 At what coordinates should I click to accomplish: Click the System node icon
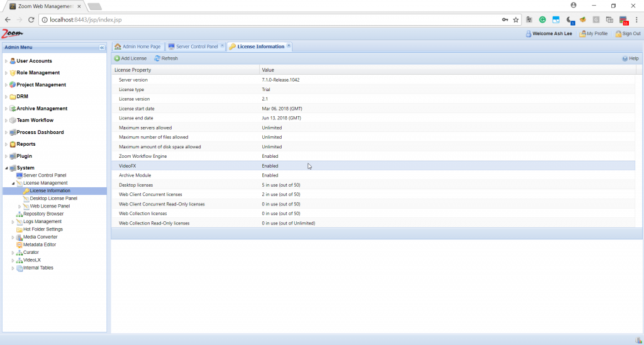(x=13, y=168)
